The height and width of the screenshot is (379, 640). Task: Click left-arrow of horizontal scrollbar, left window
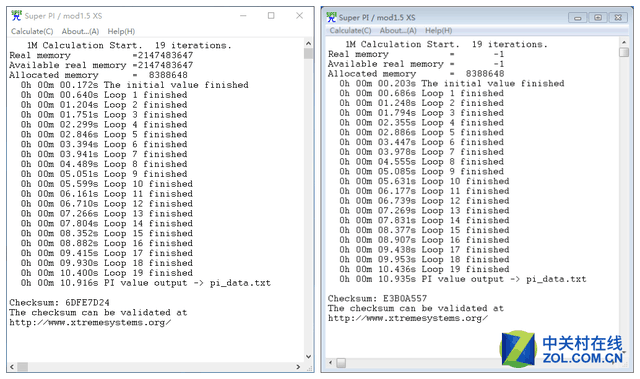click(12, 367)
